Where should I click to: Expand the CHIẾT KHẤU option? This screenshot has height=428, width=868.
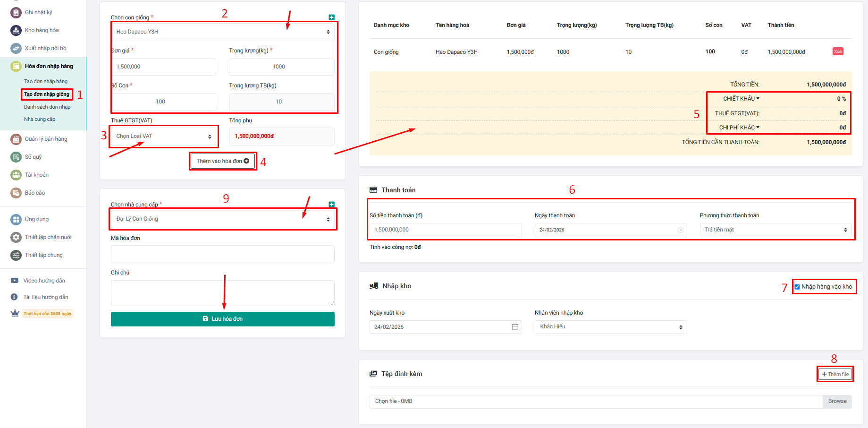pyautogui.click(x=741, y=99)
